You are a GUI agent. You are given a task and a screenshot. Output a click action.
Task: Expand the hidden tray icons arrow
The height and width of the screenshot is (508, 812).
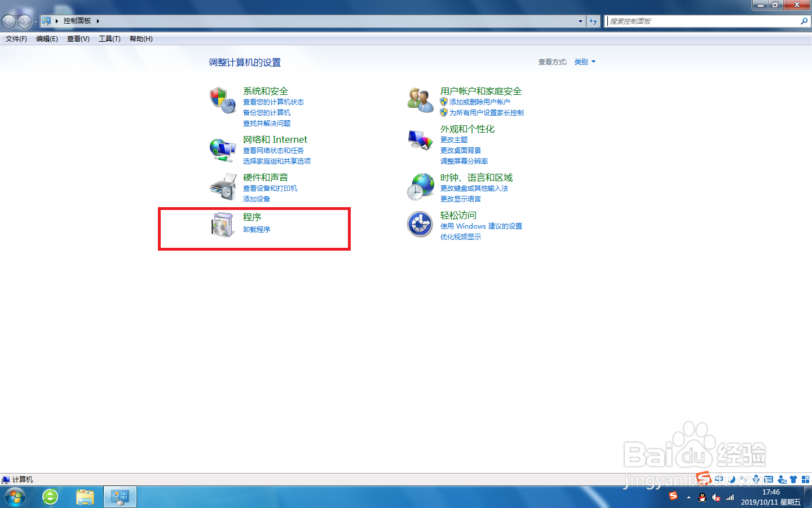pyautogui.click(x=689, y=498)
